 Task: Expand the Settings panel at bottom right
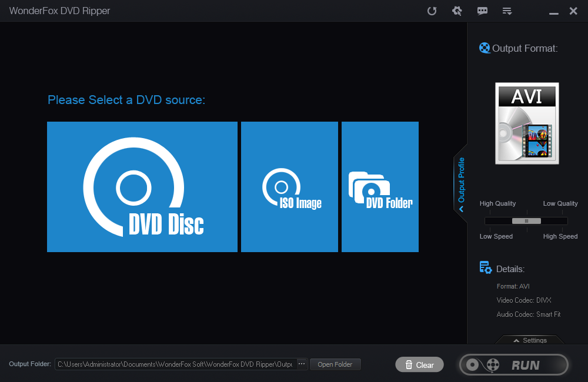(x=530, y=340)
